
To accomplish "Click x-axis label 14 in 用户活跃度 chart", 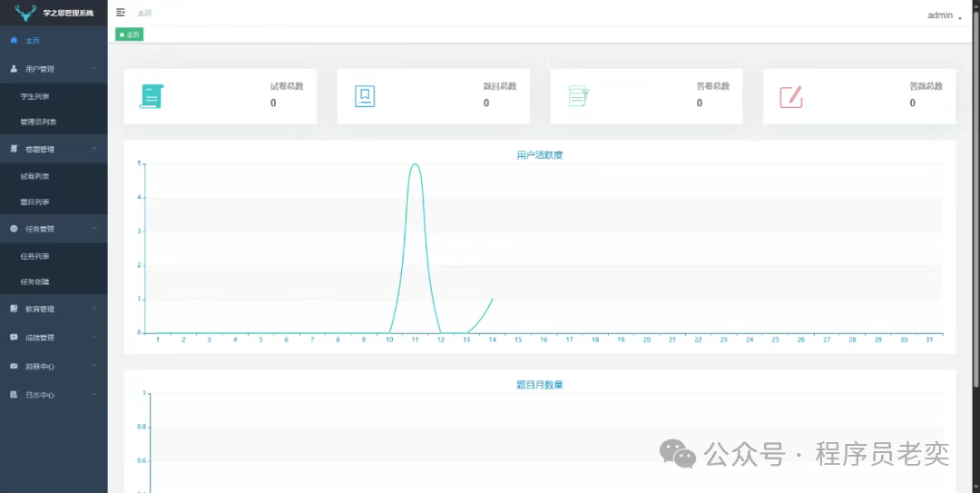I will click(492, 340).
